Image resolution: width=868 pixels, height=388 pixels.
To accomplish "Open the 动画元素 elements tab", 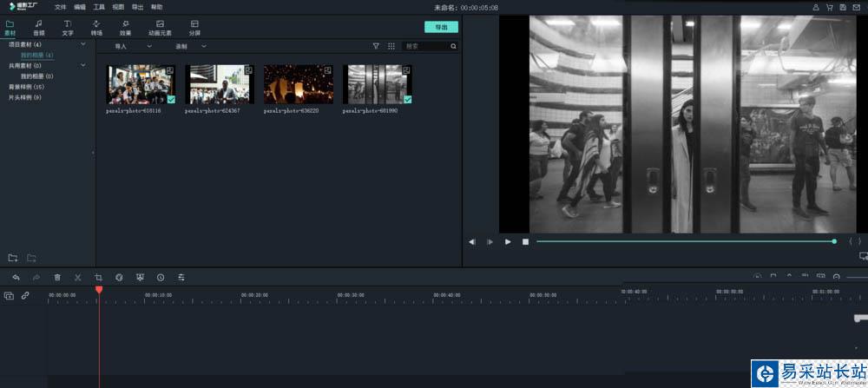I will tap(160, 28).
